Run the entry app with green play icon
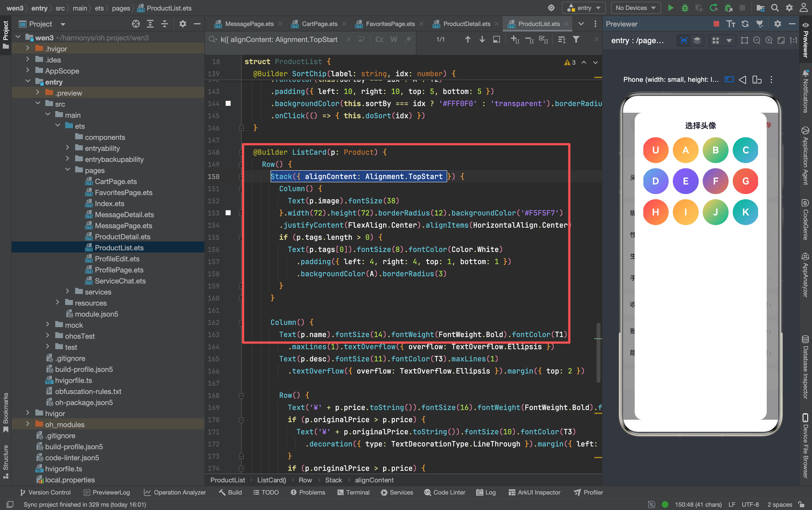This screenshot has height=510, width=812. pos(670,8)
